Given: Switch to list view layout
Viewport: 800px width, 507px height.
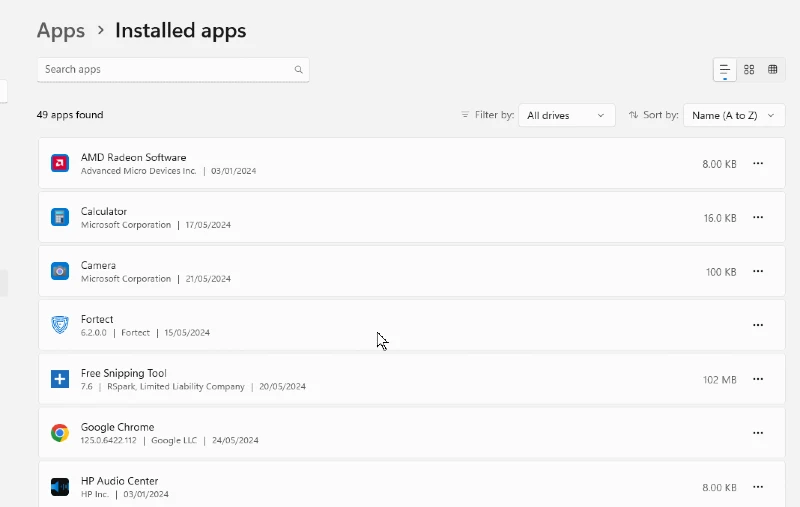Looking at the screenshot, I should click(724, 70).
